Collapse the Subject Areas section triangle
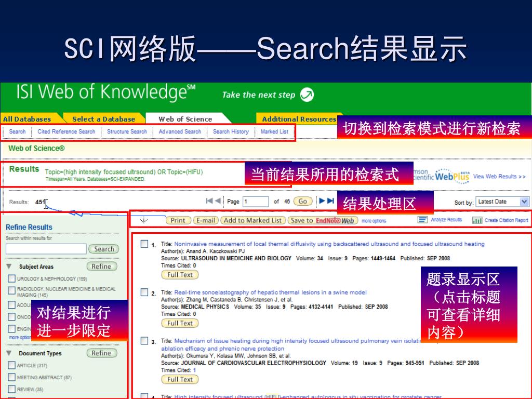Image resolution: width=532 pixels, height=399 pixels. [9, 267]
